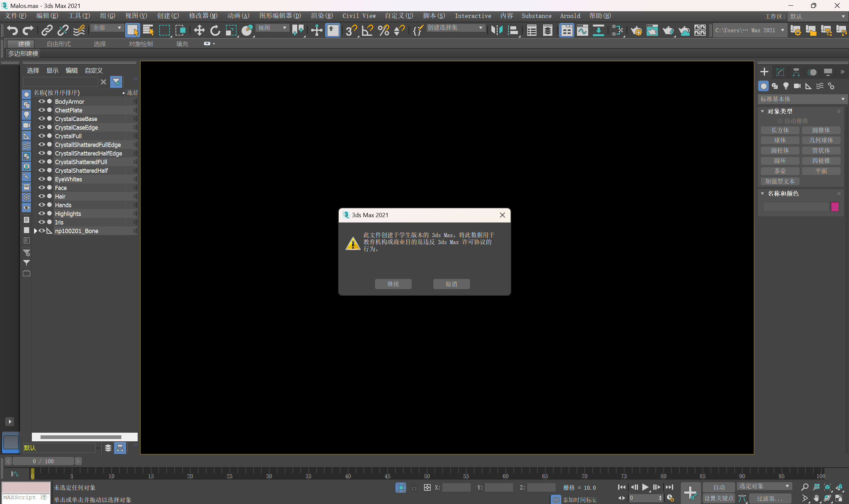Screen dimensions: 849x504
Task: Select the Move tool icon
Action: click(199, 31)
